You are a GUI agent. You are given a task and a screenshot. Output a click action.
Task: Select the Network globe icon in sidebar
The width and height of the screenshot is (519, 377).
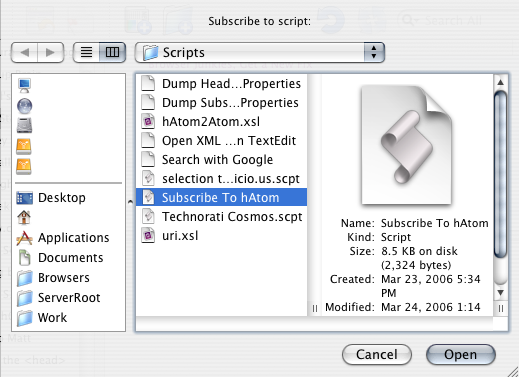point(24,106)
